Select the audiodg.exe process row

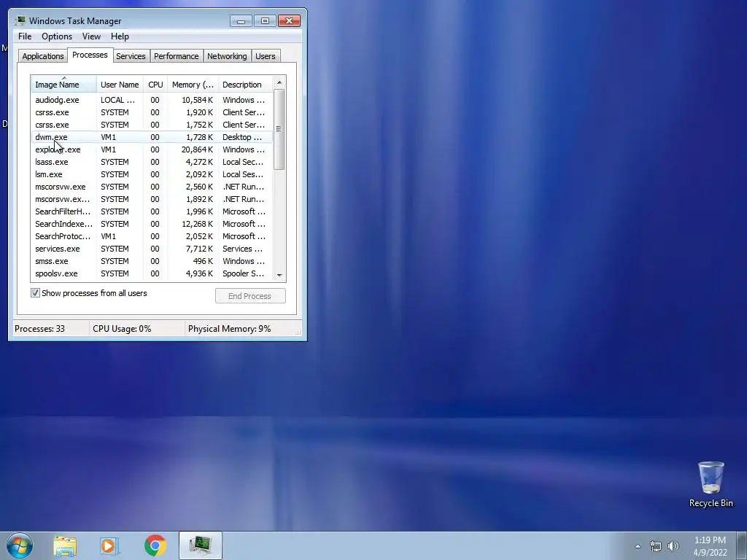tap(152, 100)
